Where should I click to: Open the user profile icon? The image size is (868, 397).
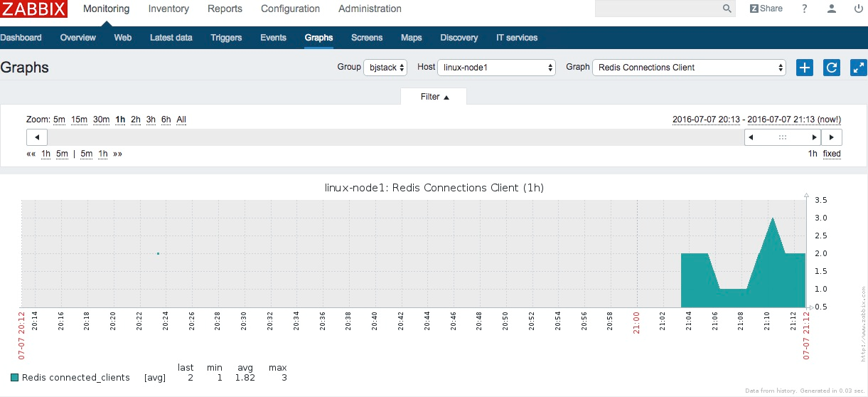[x=832, y=9]
